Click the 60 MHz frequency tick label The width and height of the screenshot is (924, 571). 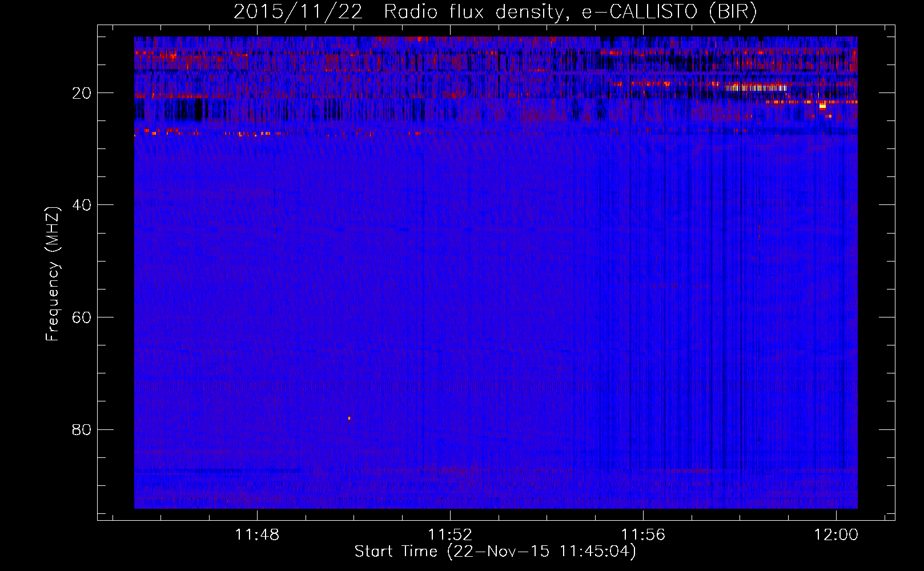click(82, 317)
